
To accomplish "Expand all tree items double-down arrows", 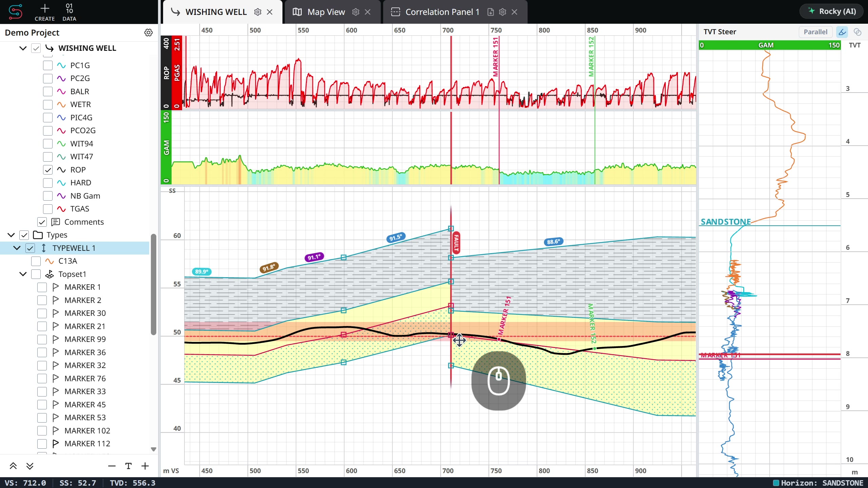I will pos(30,466).
